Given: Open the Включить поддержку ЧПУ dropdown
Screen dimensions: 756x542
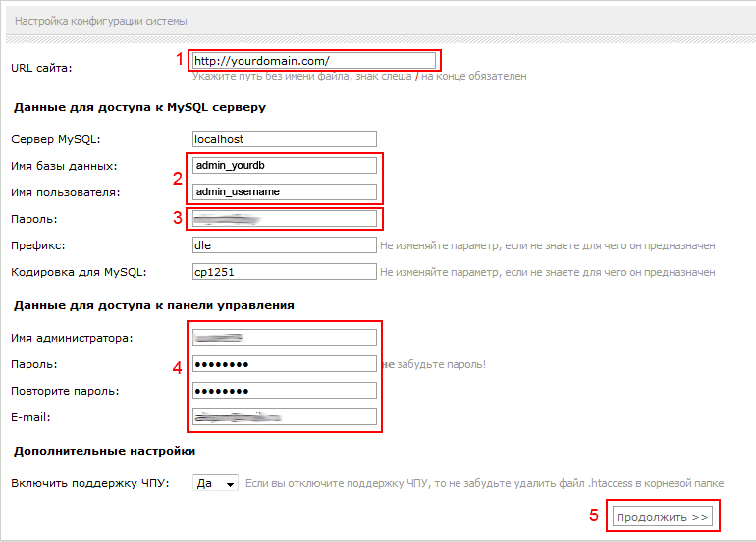Looking at the screenshot, I should tap(216, 483).
